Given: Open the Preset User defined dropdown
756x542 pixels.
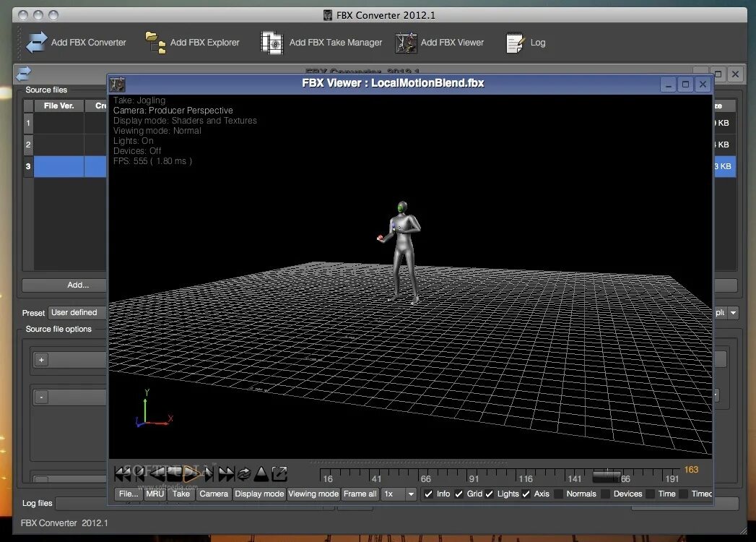Looking at the screenshot, I should (x=77, y=313).
